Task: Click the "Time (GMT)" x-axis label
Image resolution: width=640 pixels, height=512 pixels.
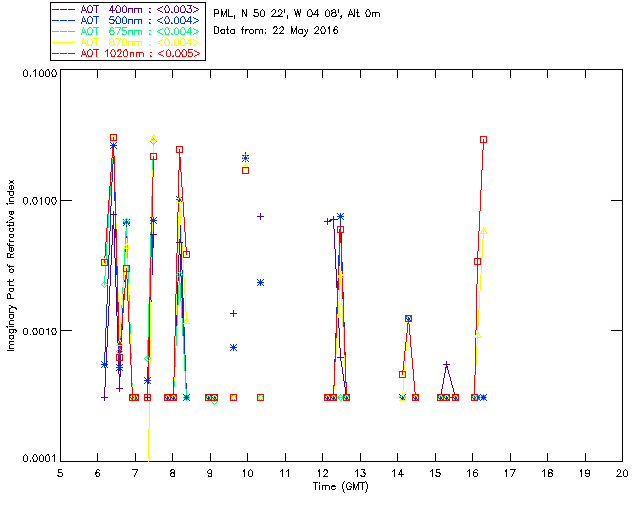Action: pos(341,485)
